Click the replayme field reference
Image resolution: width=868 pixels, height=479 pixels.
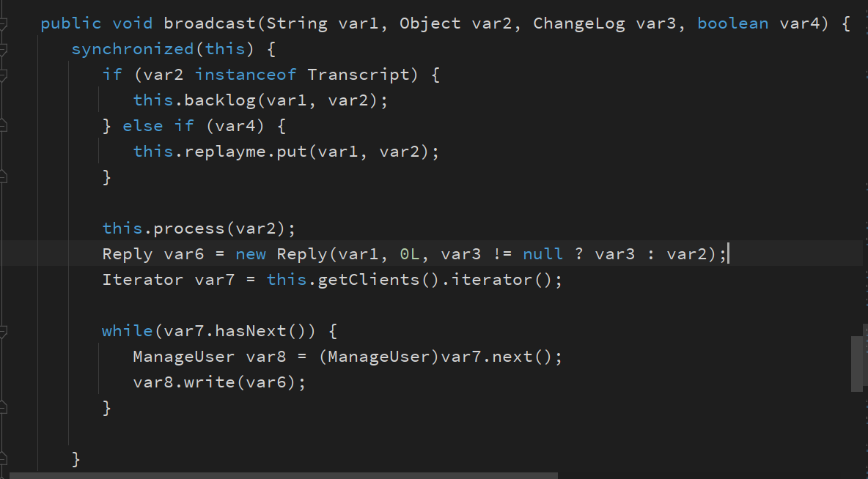click(225, 152)
